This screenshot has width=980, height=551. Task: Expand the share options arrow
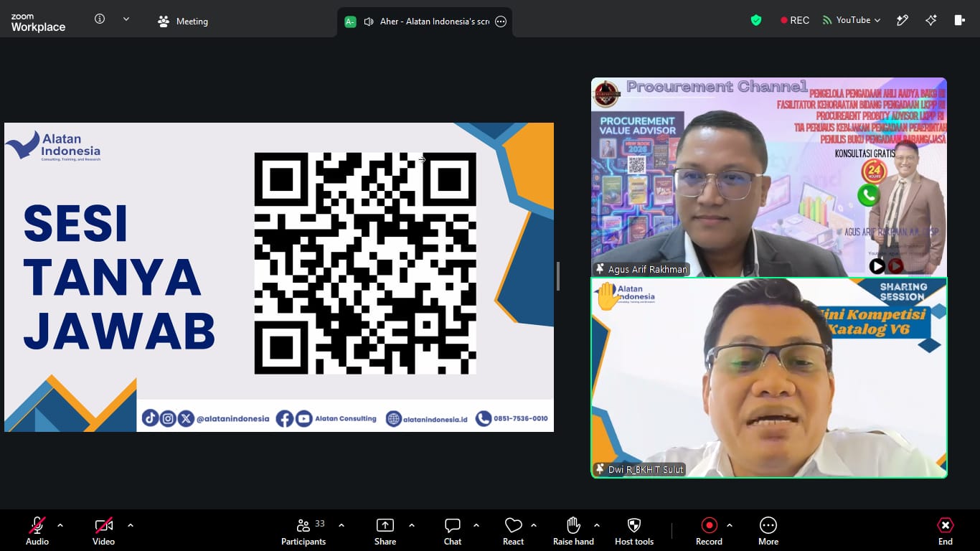[412, 525]
